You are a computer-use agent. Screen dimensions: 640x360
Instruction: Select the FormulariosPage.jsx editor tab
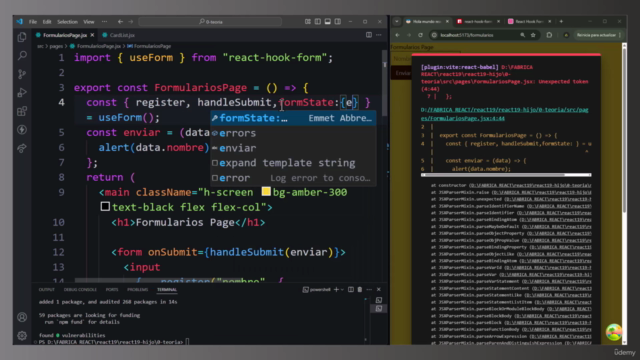tap(64, 35)
